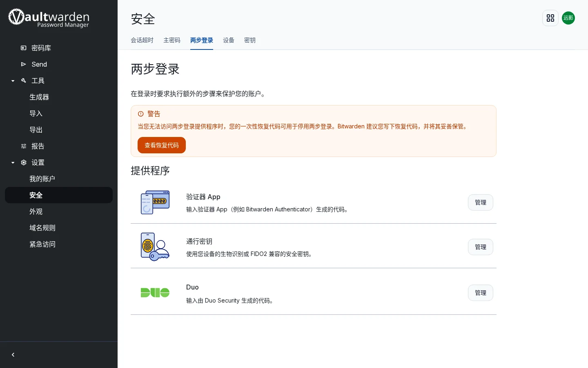
Task: Click the text '输入由 Duo Security 生成的代码。'
Action: [x=231, y=301]
